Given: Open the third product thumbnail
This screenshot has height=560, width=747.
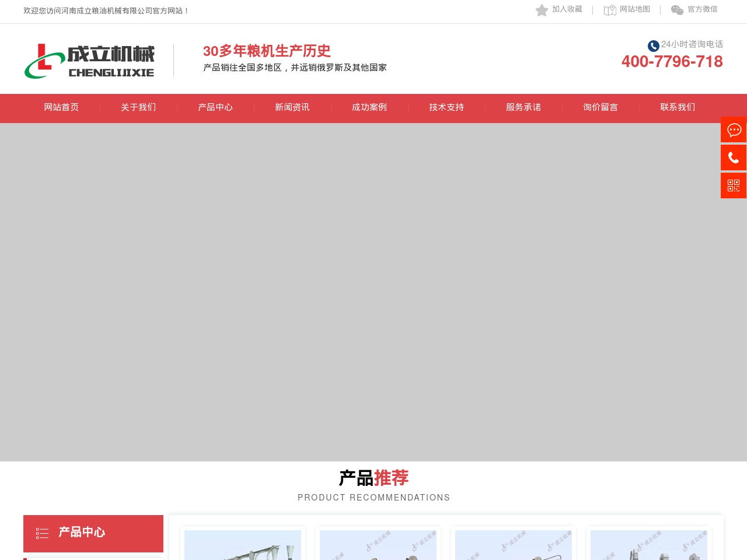Looking at the screenshot, I should click(x=514, y=545).
